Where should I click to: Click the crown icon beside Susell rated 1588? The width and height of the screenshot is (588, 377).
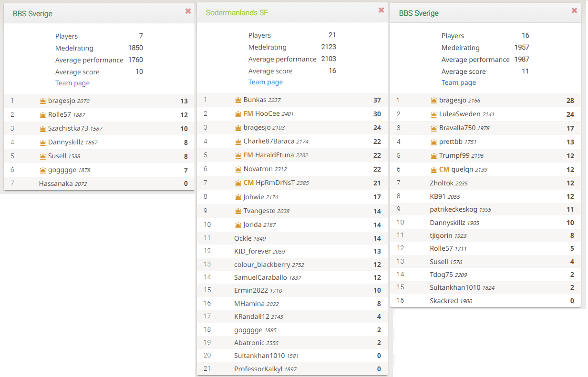42,156
